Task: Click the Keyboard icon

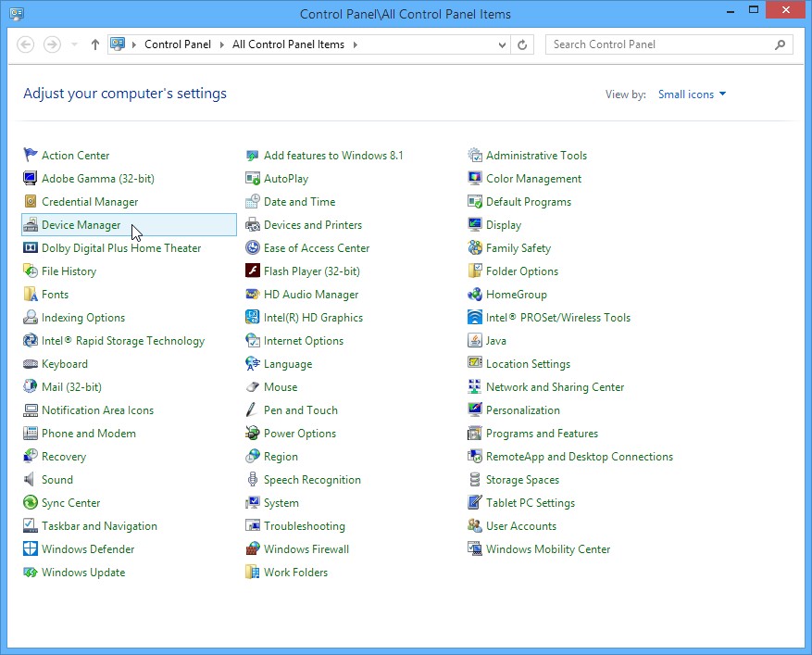Action: tap(31, 364)
